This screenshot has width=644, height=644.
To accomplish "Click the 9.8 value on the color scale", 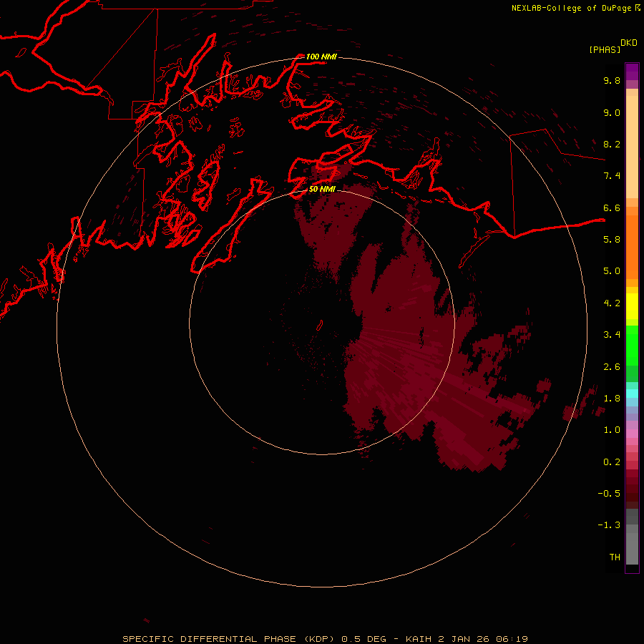I will pos(612,80).
